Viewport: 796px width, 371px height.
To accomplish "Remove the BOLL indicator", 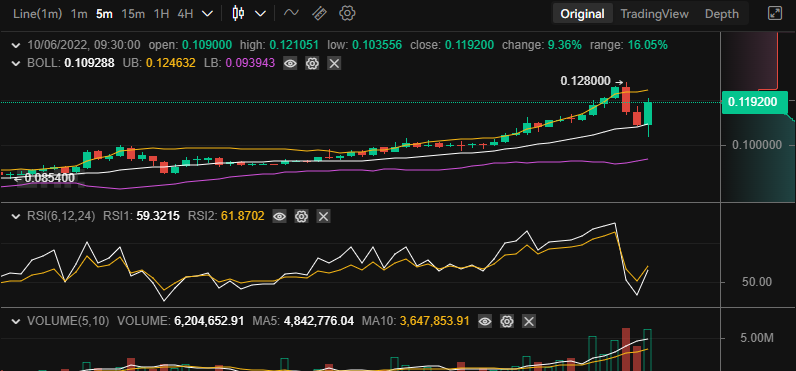I will (334, 63).
